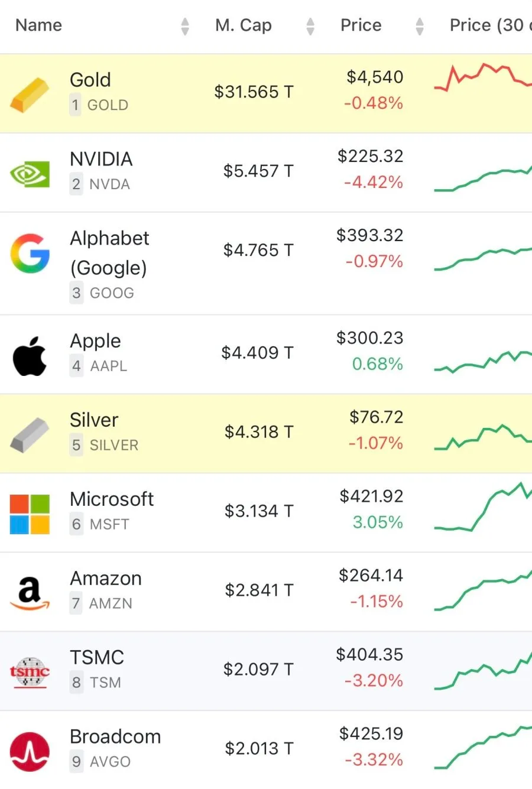This screenshot has width=532, height=789.
Task: Click the Amazon logo icon
Action: coord(30,593)
